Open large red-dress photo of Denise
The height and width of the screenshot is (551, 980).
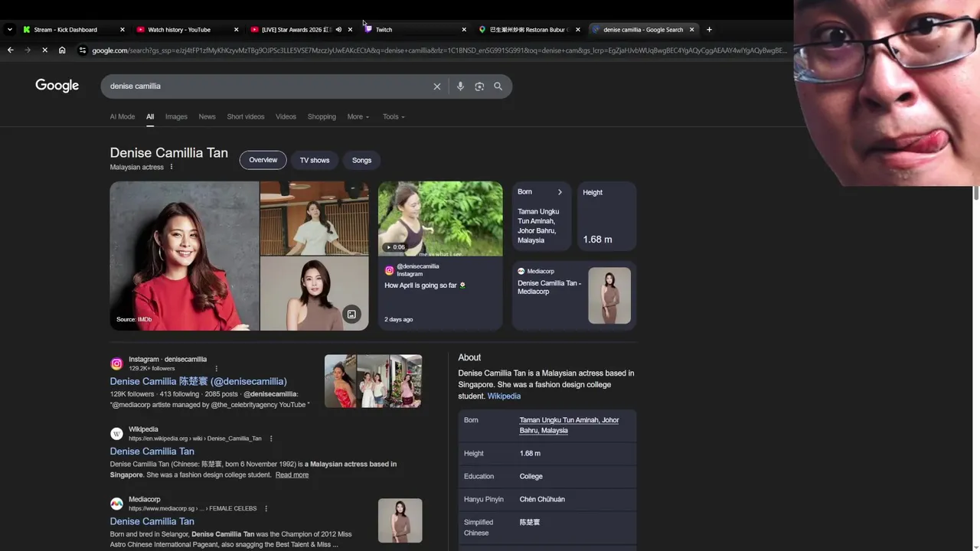(185, 256)
